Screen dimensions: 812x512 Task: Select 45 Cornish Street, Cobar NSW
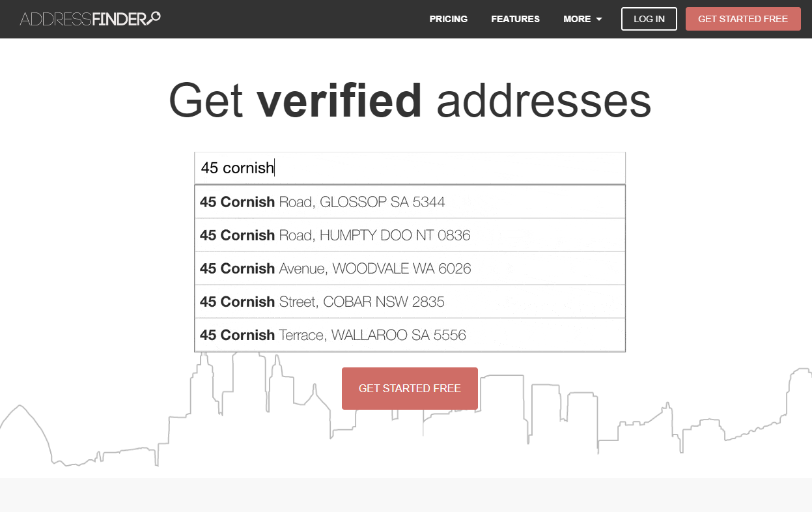410,302
